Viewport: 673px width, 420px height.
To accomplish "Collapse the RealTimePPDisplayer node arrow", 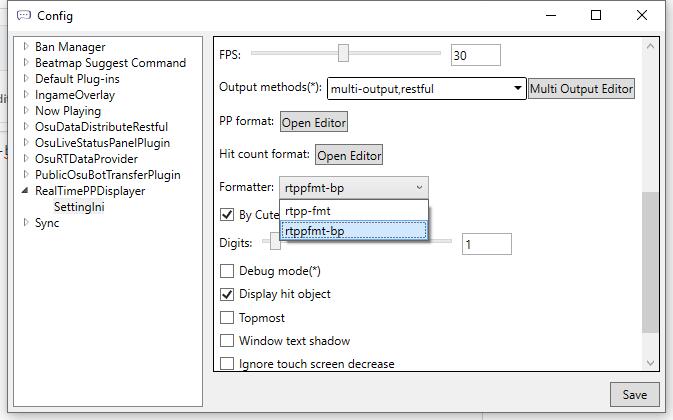I will (x=25, y=190).
